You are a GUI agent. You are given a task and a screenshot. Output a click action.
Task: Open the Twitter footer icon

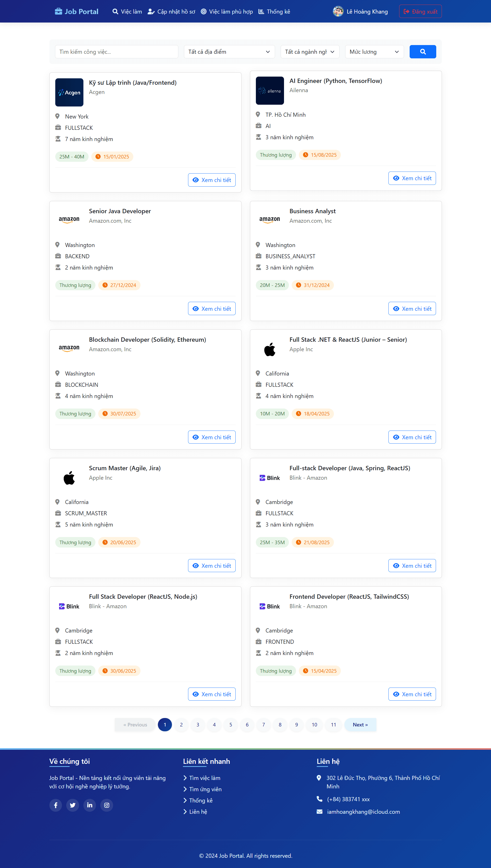(72, 805)
